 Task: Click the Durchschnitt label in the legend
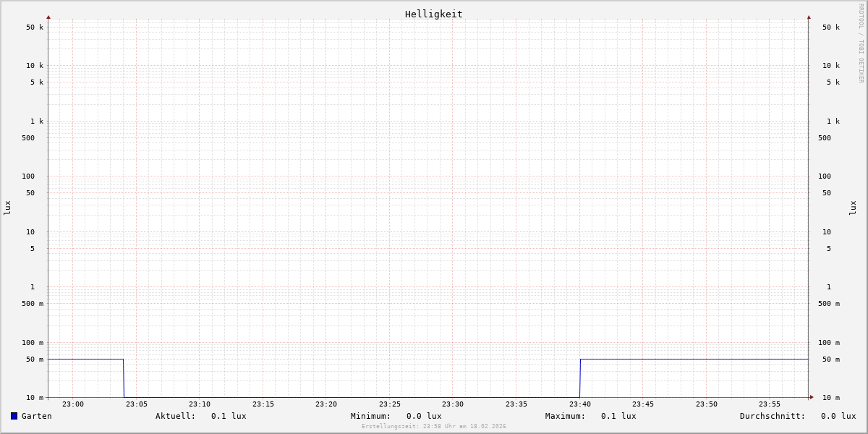[773, 416]
